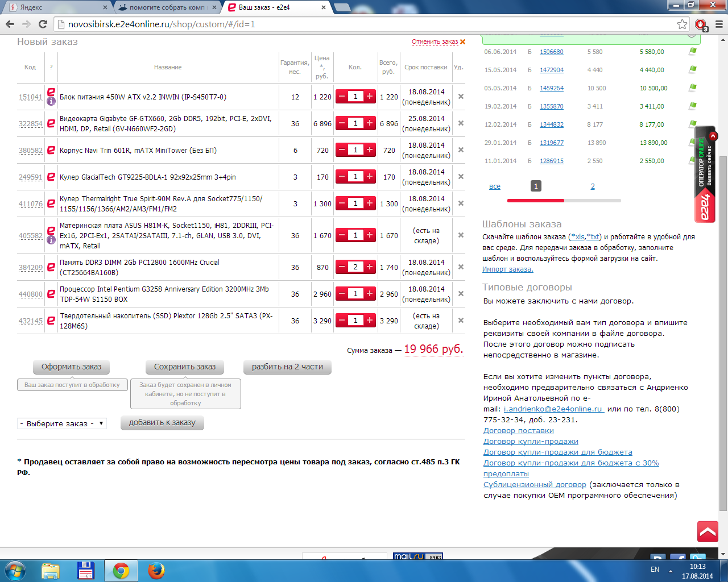Open Договор купли-продажи link
The height and width of the screenshot is (582, 728).
coord(531,442)
